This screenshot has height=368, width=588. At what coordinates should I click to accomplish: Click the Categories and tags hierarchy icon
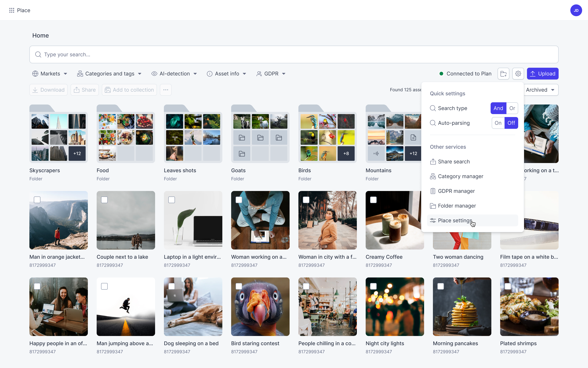80,74
